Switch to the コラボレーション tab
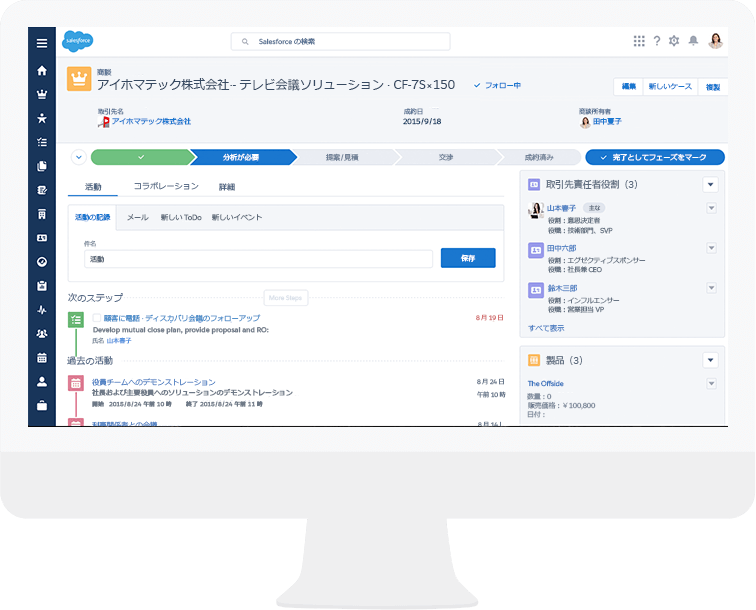This screenshot has width=756, height=610. (x=166, y=187)
